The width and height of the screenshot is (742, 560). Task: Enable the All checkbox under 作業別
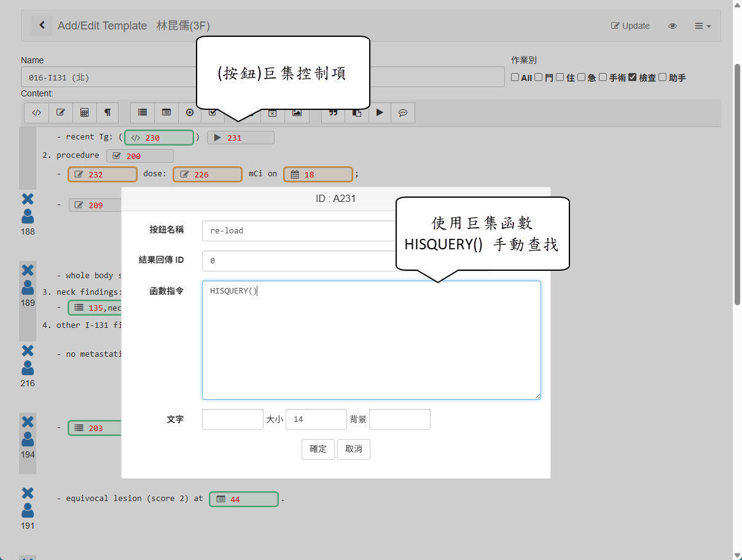click(516, 77)
